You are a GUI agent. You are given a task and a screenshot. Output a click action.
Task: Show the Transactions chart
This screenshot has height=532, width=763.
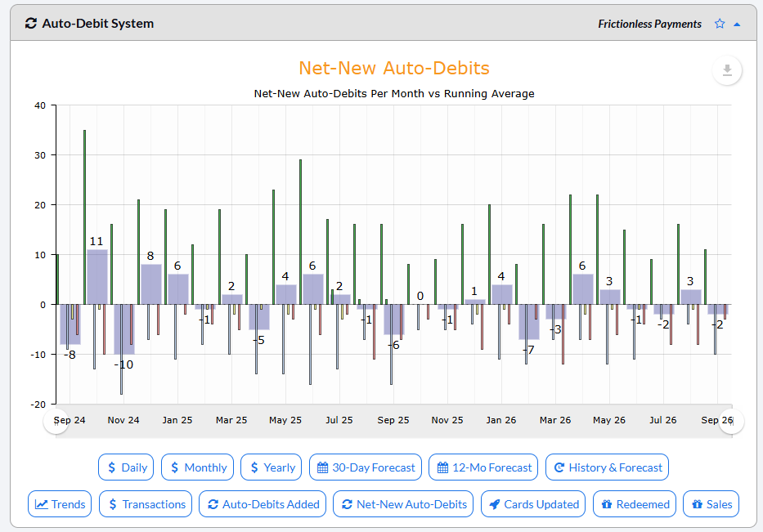pos(146,504)
